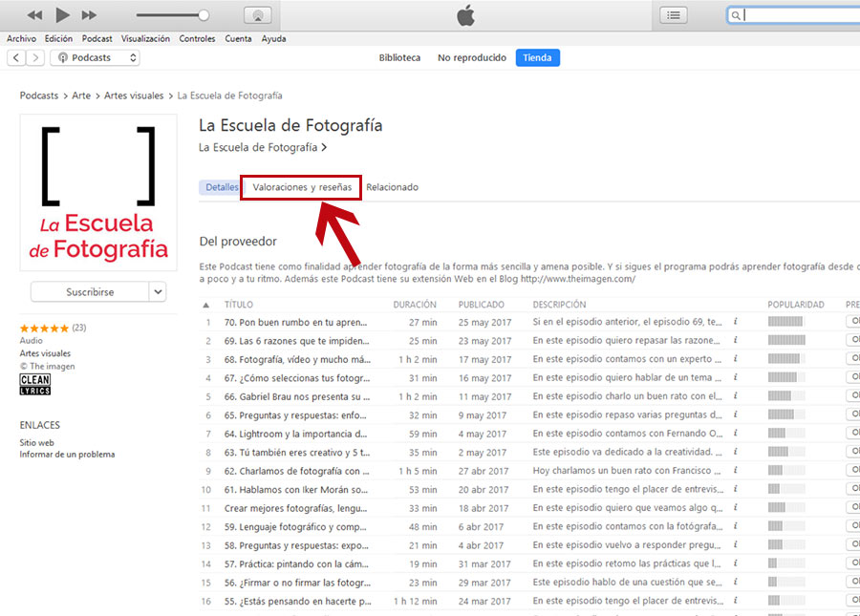Open the Podcast menu
860x616 pixels.
pos(97,38)
